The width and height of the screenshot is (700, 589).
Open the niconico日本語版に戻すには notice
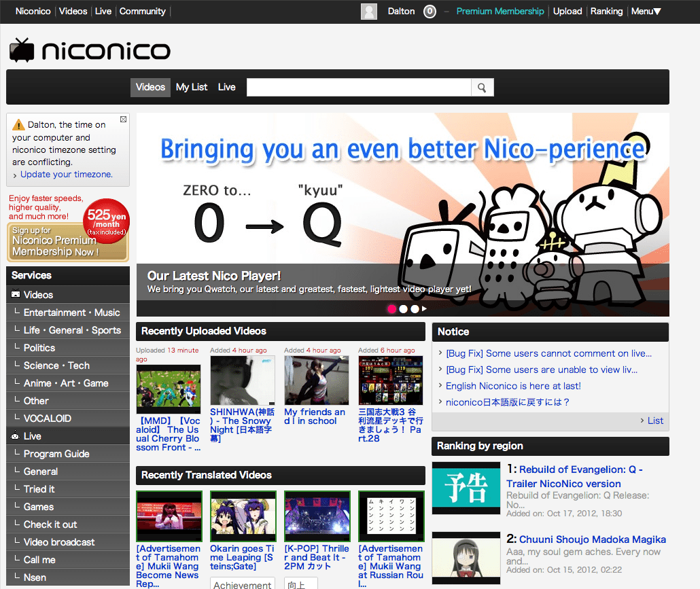coord(508,402)
